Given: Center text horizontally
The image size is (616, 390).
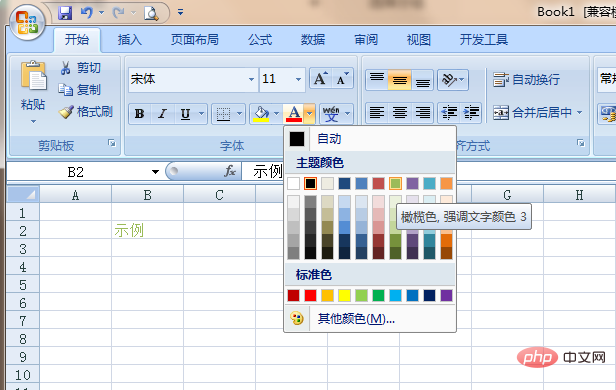Looking at the screenshot, I should pos(400,113).
